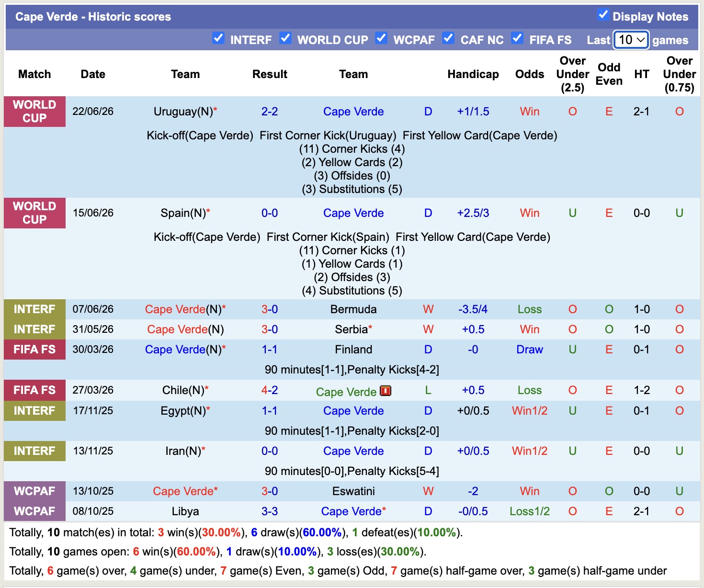The height and width of the screenshot is (588, 704).
Task: Open Iran team link
Action: click(x=183, y=451)
